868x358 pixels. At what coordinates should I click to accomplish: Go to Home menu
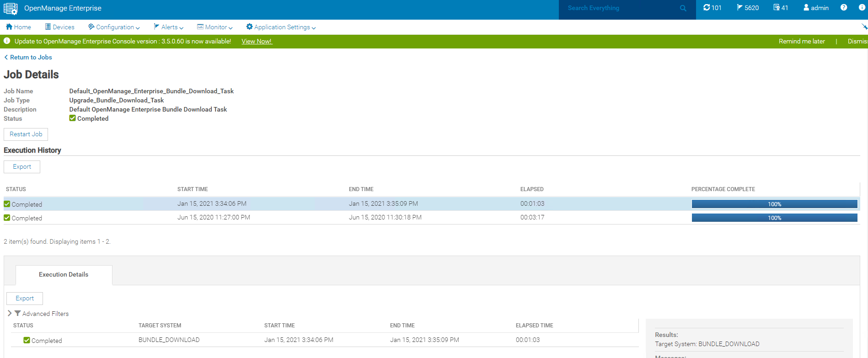[18, 27]
